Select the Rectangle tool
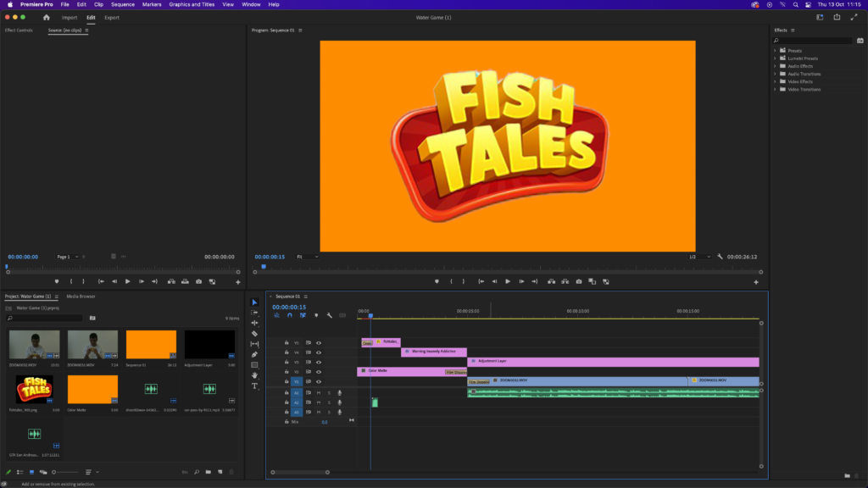 (254, 365)
